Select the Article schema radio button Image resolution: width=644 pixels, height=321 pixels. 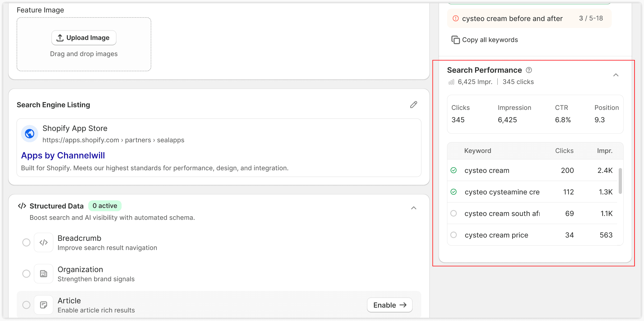click(26, 305)
